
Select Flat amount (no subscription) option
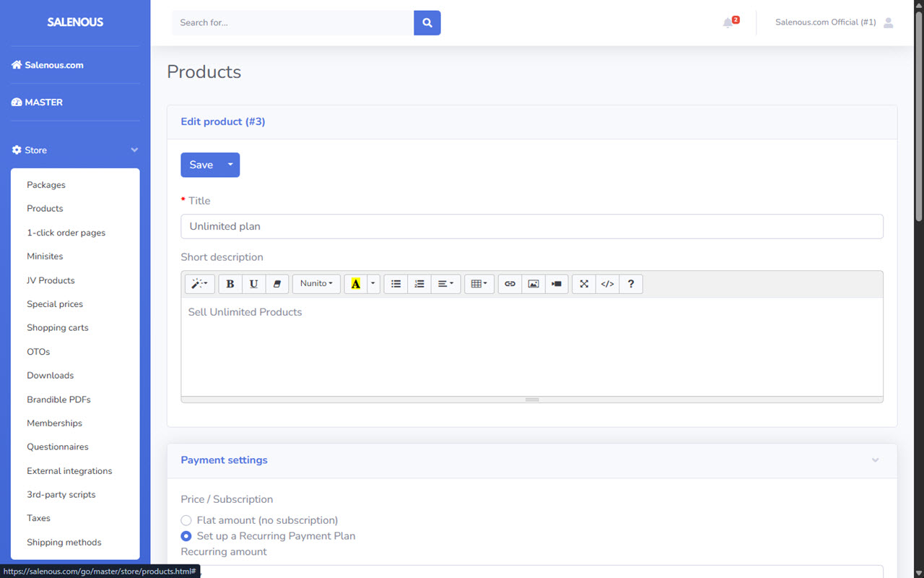click(186, 520)
